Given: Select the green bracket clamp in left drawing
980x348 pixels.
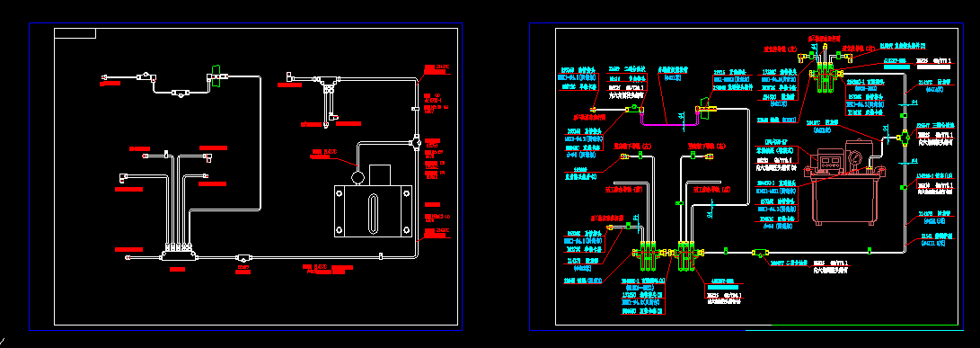Looking at the screenshot, I should [216, 76].
